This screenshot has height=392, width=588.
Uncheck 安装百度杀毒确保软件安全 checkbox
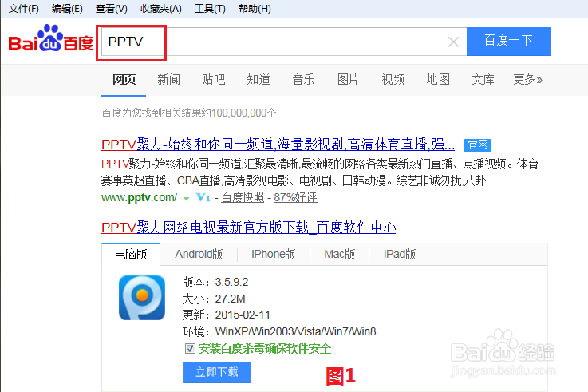[x=190, y=349]
